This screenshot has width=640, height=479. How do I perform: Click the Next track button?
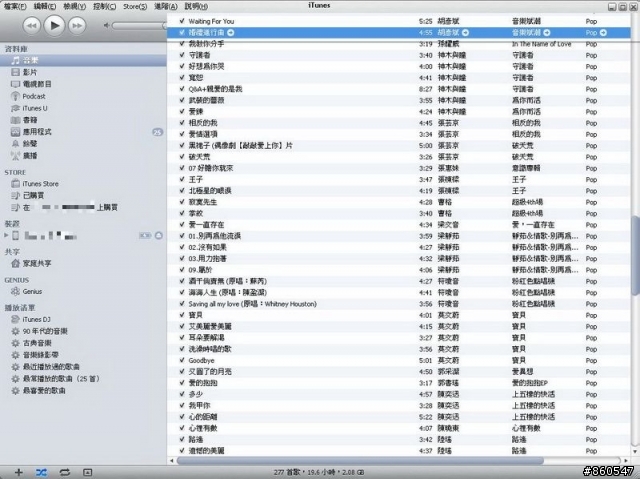click(x=77, y=26)
